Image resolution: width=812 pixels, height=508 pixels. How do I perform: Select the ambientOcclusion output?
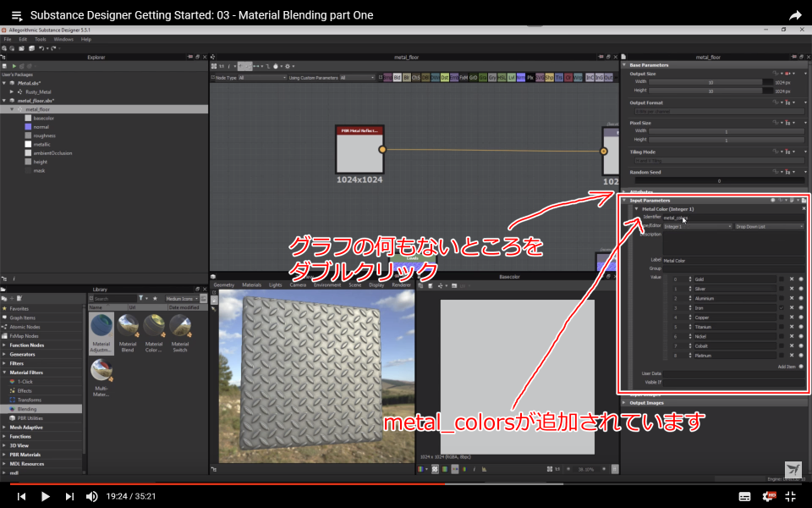point(52,153)
